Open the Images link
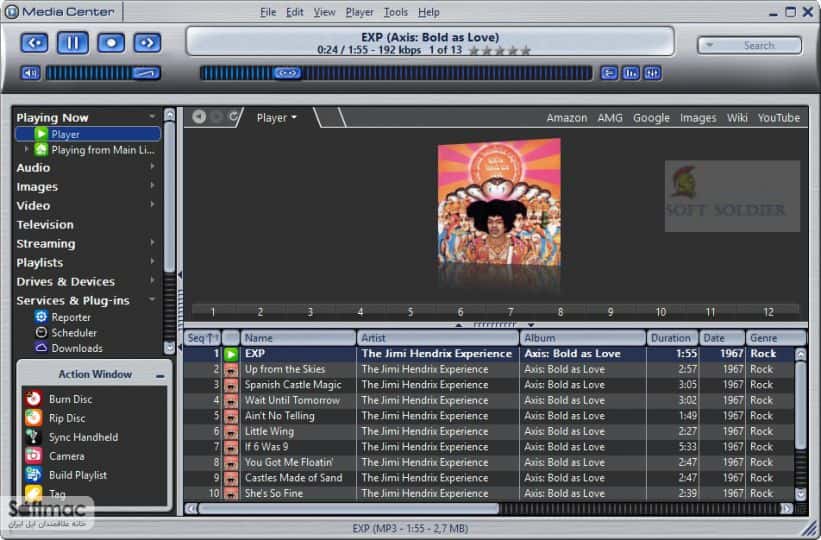The width and height of the screenshot is (821, 540). point(697,118)
